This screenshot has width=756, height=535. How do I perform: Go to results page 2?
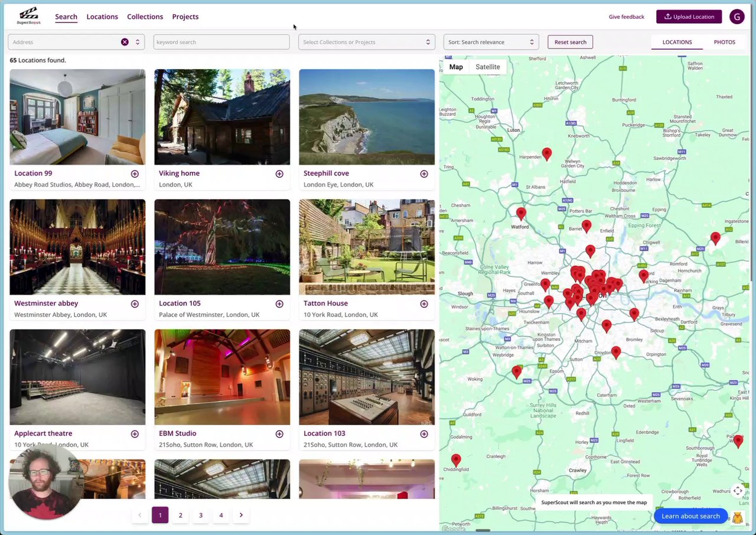click(180, 515)
